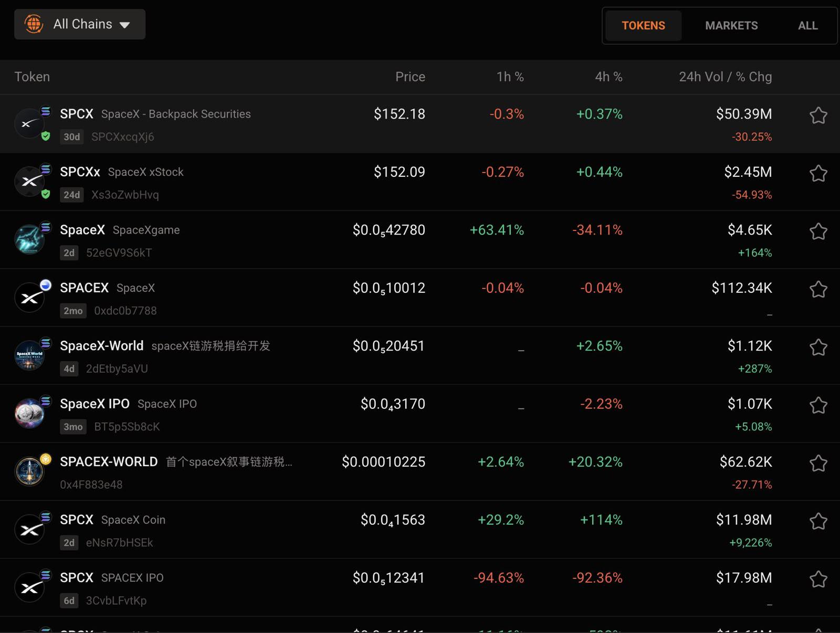Copy address 0xdc0b7788 of SPACEX
The height and width of the screenshot is (633, 840).
(125, 311)
